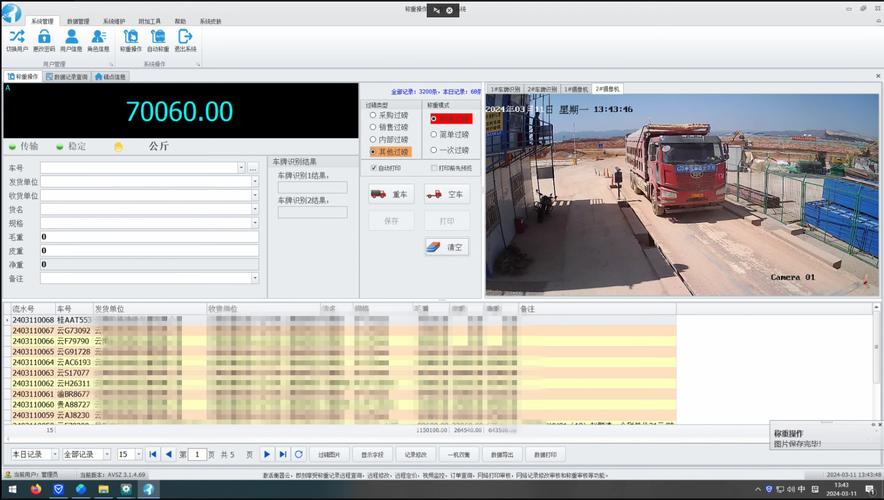Click 退出系统 exit system icon
Image resolution: width=884 pixels, height=500 pixels.
click(x=185, y=40)
